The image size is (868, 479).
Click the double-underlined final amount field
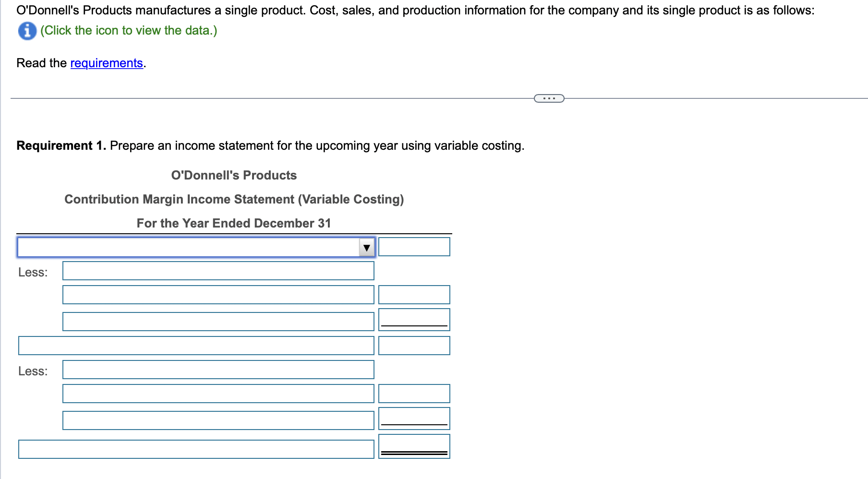[x=414, y=446]
